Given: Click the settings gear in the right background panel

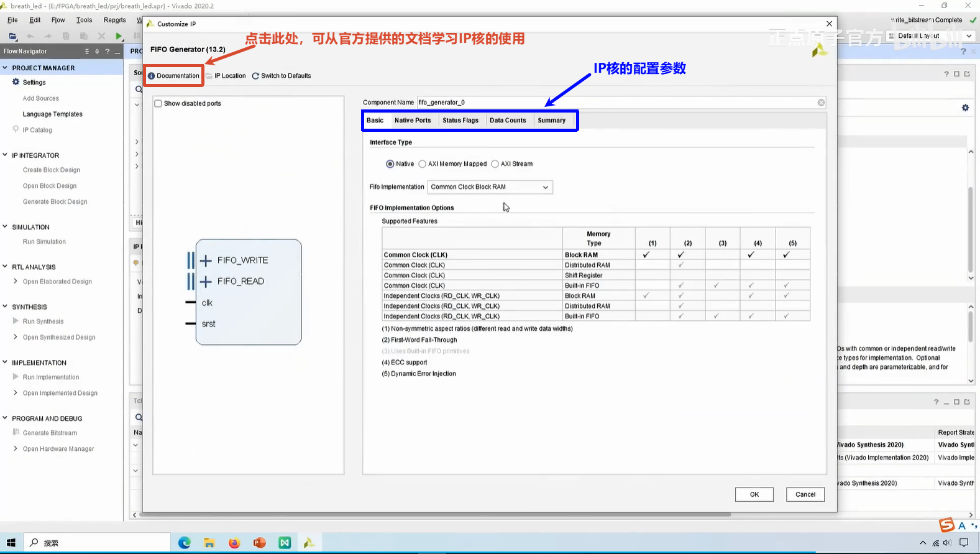Looking at the screenshot, I should [x=965, y=108].
